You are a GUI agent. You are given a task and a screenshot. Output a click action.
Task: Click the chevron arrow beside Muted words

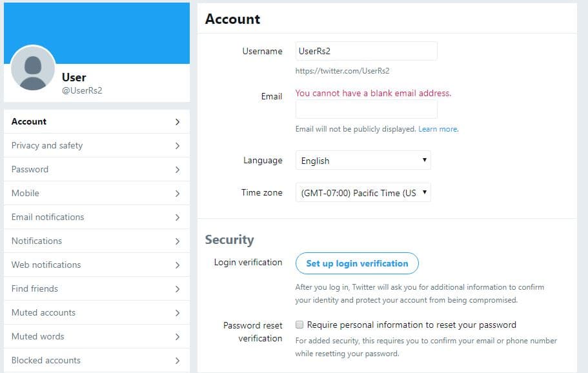coord(177,337)
